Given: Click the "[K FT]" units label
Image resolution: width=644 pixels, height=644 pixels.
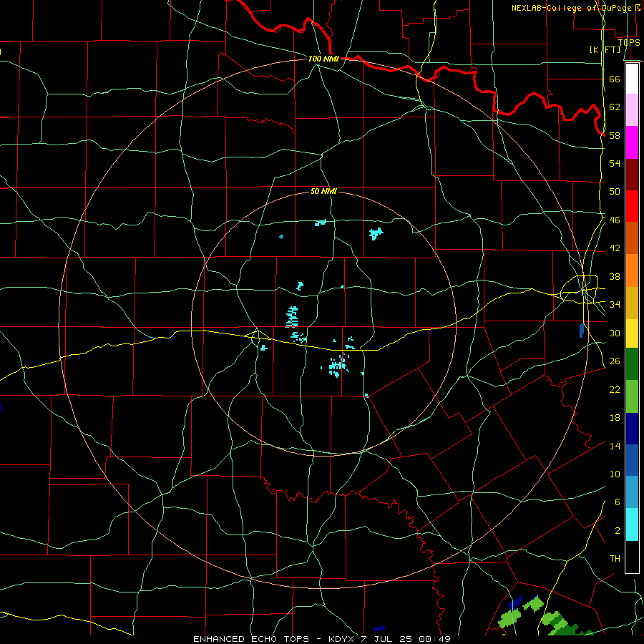Looking at the screenshot, I should tap(605, 49).
